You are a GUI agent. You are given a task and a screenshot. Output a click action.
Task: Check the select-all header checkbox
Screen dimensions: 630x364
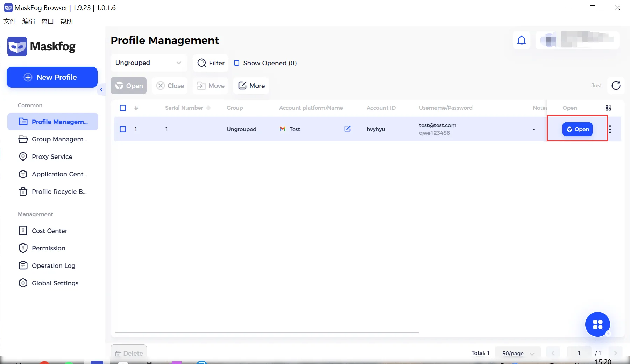tap(123, 108)
